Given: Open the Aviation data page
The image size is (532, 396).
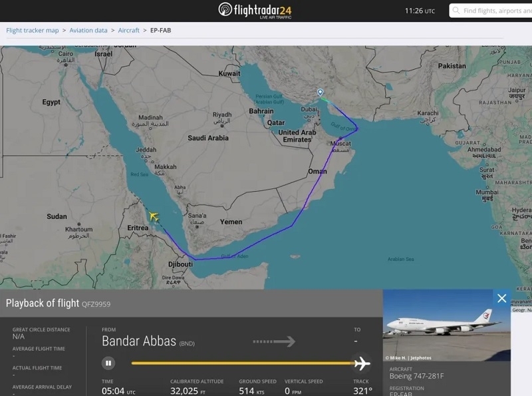Looking at the screenshot, I should pyautogui.click(x=90, y=30).
